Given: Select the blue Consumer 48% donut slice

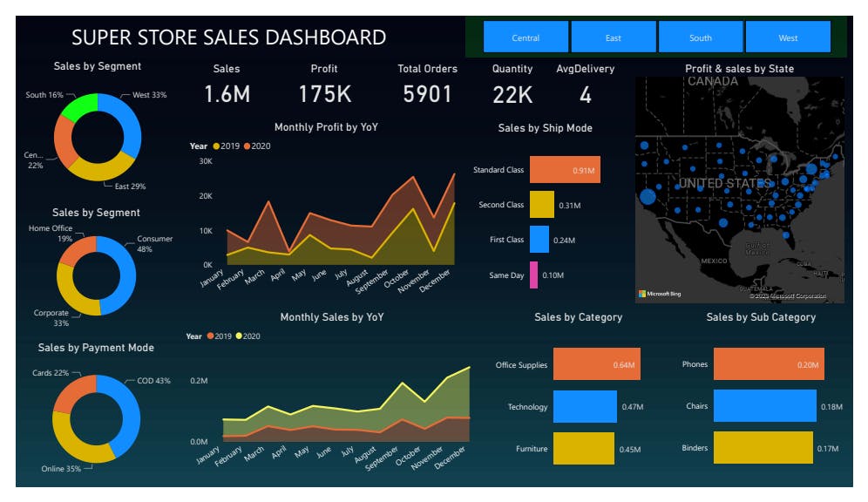Looking at the screenshot, I should [x=124, y=275].
